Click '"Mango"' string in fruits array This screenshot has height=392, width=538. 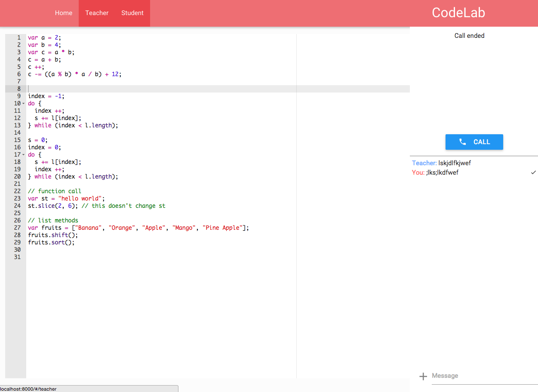pos(184,228)
